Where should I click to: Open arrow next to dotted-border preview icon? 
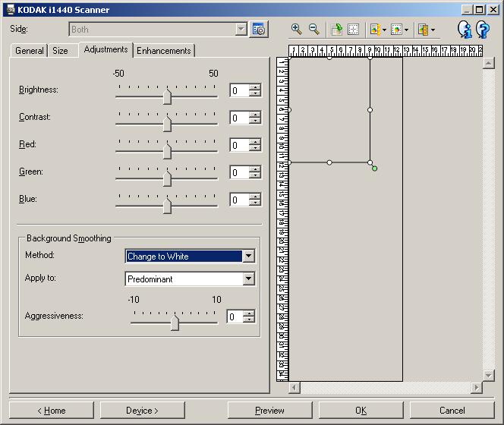coord(406,30)
